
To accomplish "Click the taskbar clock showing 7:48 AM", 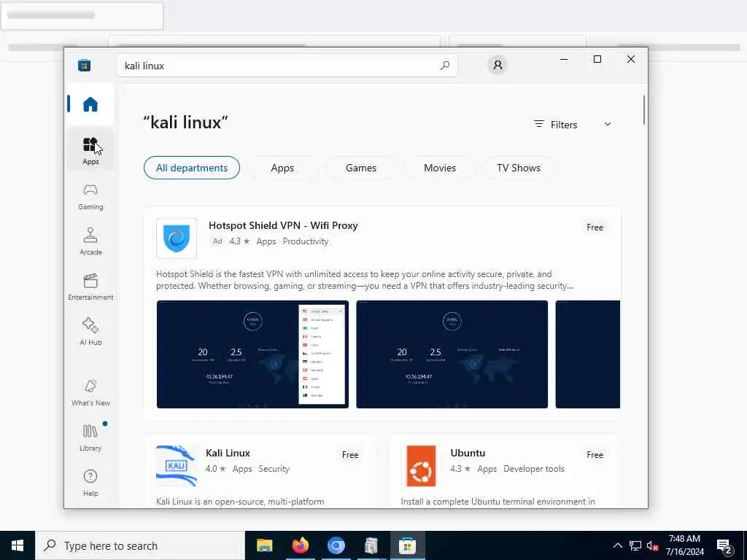I will pos(684,545).
